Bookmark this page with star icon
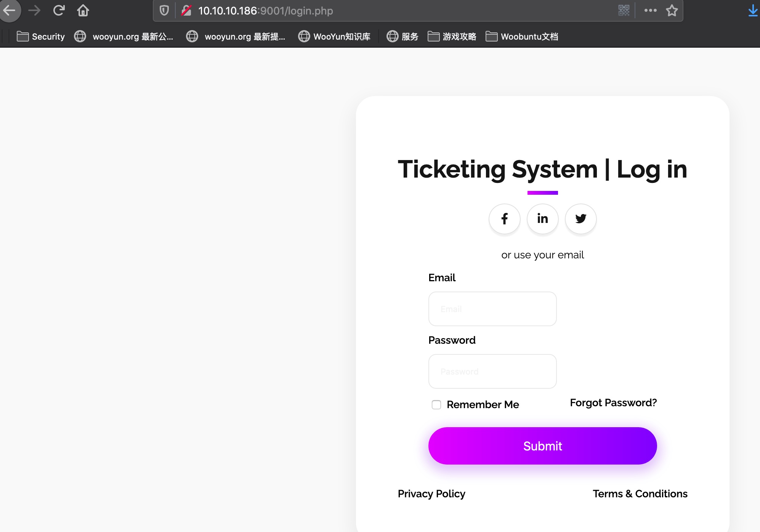This screenshot has height=532, width=760. (x=672, y=11)
